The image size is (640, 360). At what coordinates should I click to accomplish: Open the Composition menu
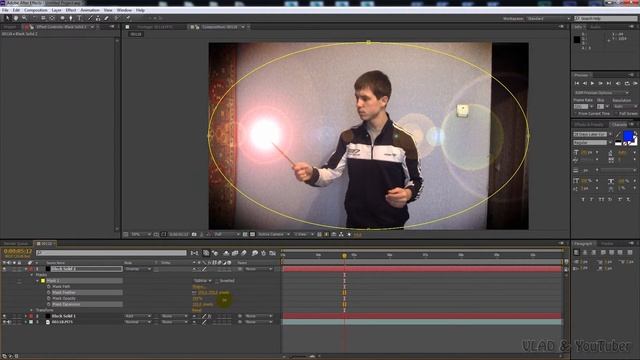coord(36,10)
